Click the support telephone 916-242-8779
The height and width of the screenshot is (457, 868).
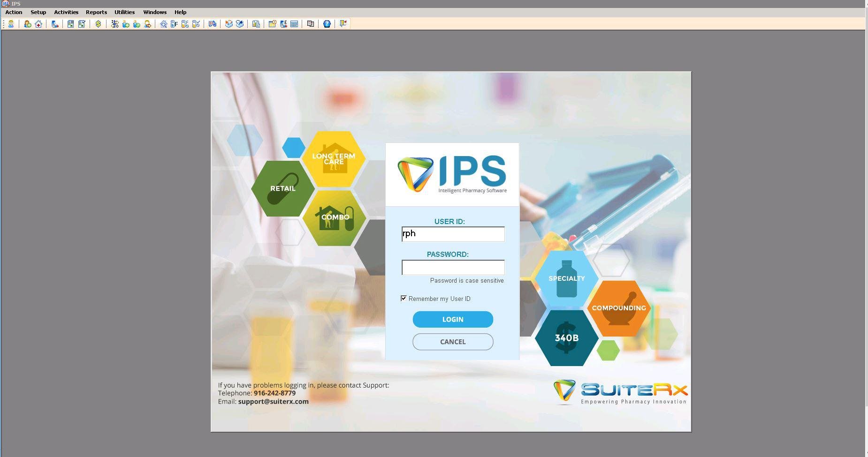[274, 393]
